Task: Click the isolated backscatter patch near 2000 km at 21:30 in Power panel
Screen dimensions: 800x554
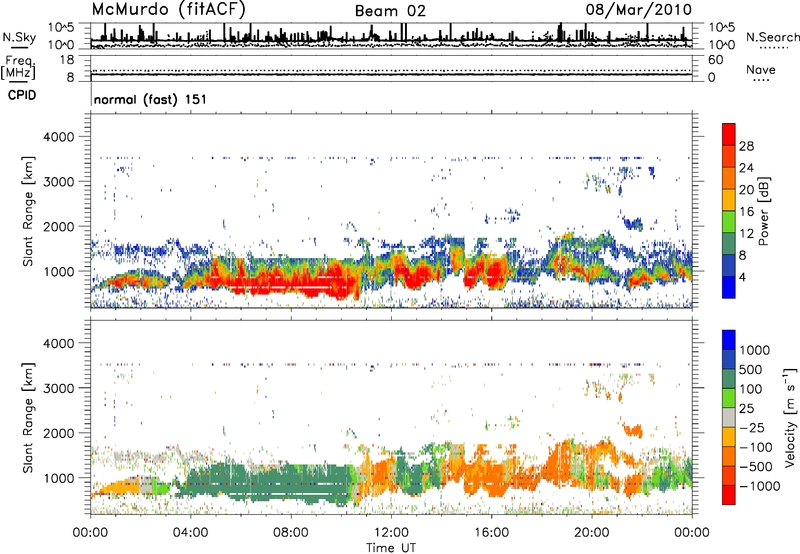Action: coord(633,223)
